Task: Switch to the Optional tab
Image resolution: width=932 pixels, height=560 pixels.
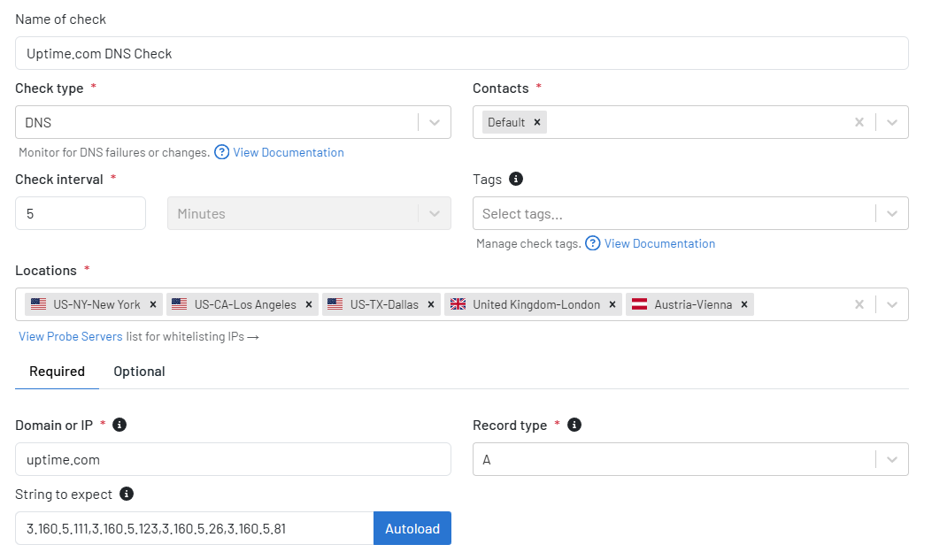Action: [x=139, y=372]
